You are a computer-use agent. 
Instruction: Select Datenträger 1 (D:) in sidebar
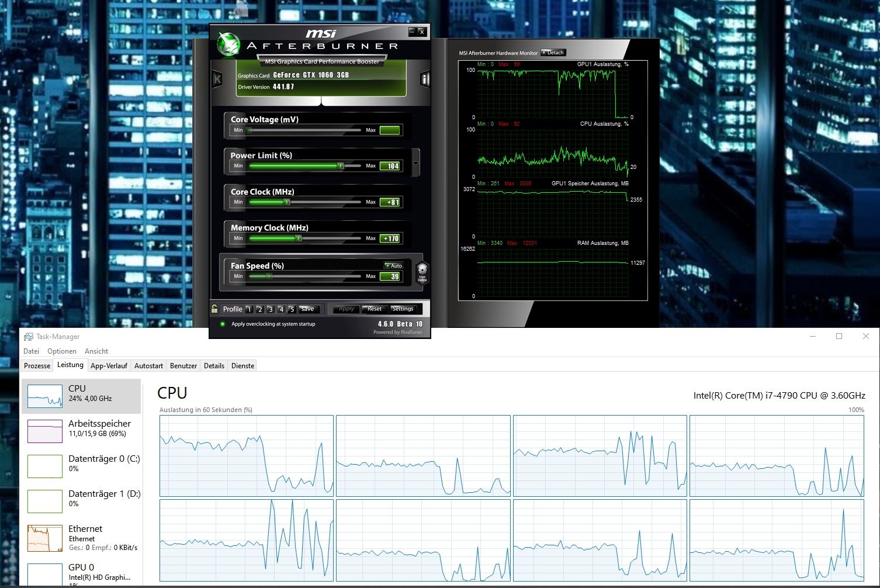coord(81,501)
